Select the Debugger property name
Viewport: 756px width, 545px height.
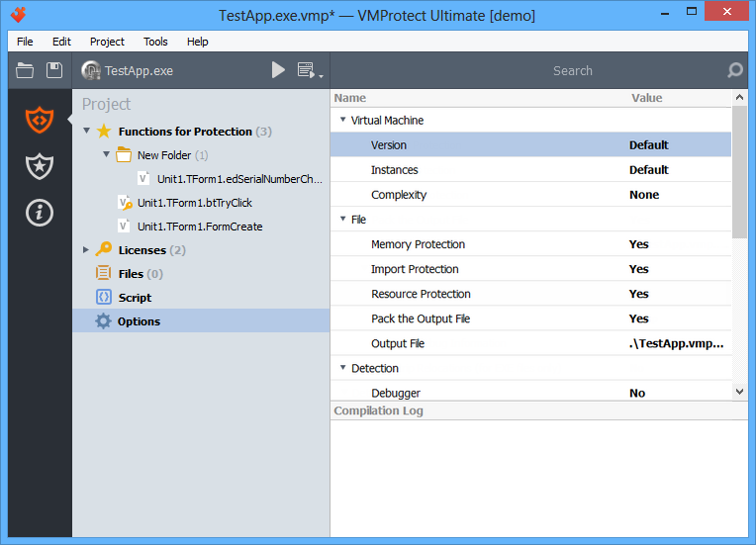[396, 394]
